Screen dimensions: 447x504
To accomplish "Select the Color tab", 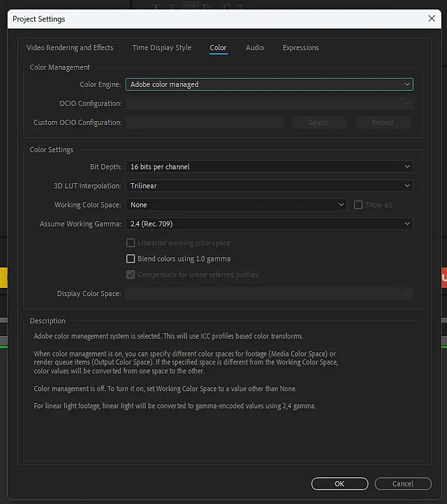I will pyautogui.click(x=218, y=48).
